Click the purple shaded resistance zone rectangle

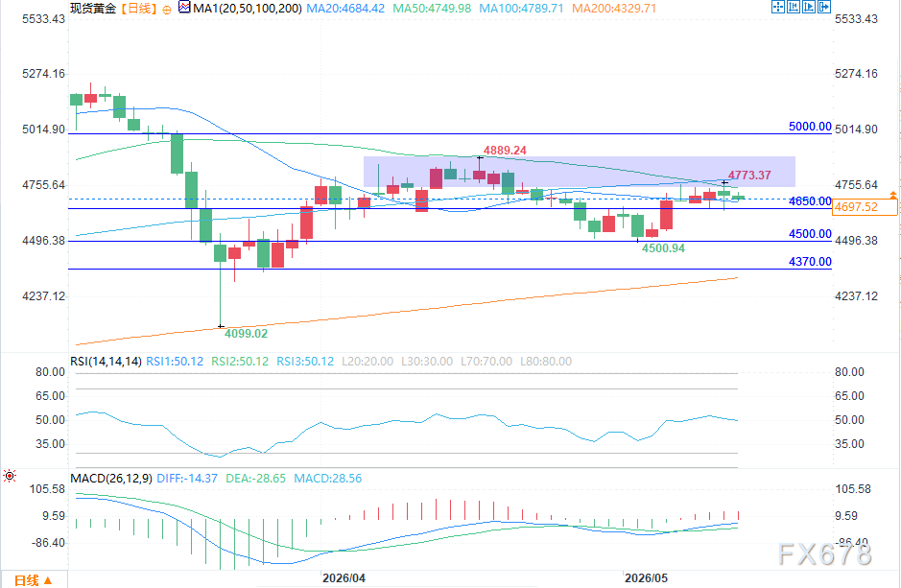580,172
